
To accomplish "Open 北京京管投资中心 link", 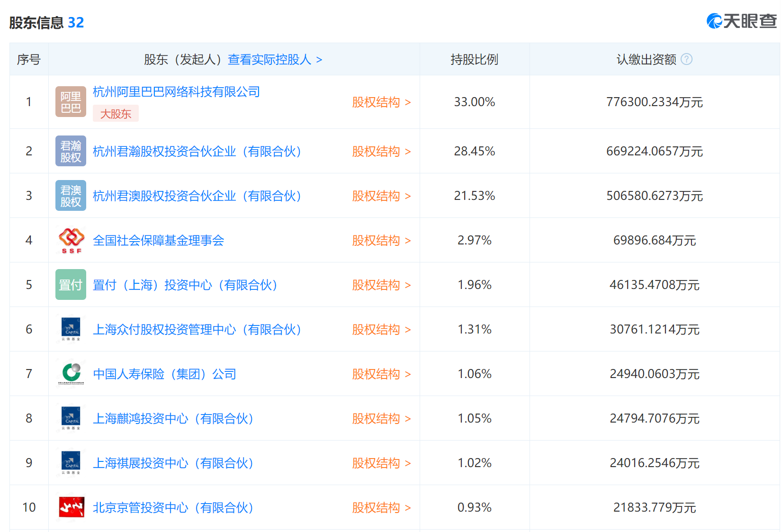I will coord(173,508).
